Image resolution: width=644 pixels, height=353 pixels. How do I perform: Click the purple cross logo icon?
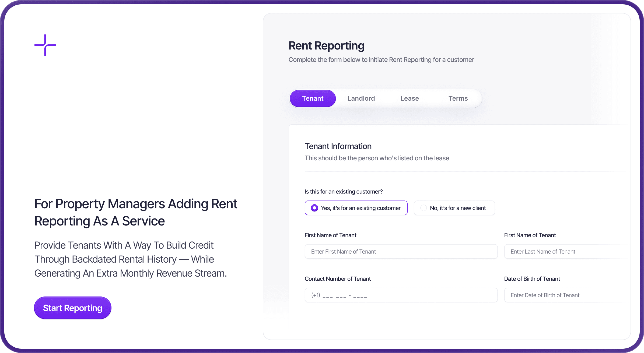pyautogui.click(x=45, y=45)
